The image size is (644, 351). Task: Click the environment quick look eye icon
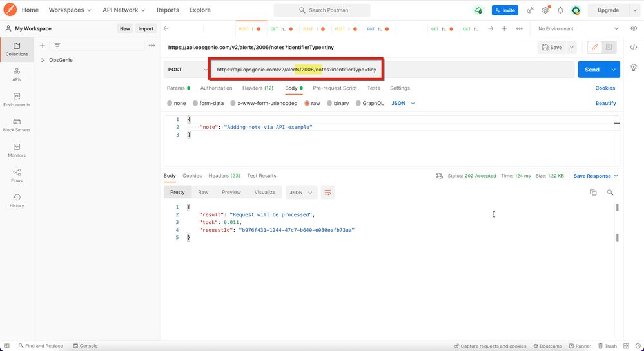tap(634, 28)
